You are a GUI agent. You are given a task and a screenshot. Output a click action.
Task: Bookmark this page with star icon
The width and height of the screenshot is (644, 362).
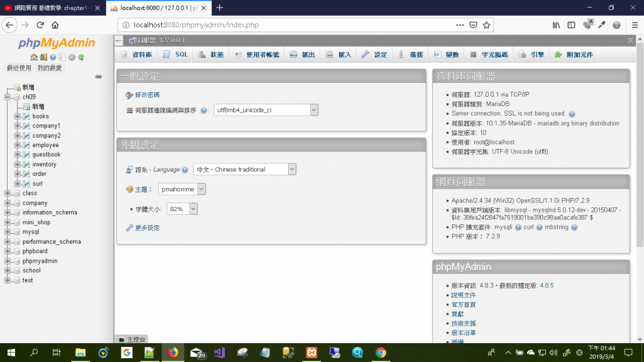tap(487, 25)
